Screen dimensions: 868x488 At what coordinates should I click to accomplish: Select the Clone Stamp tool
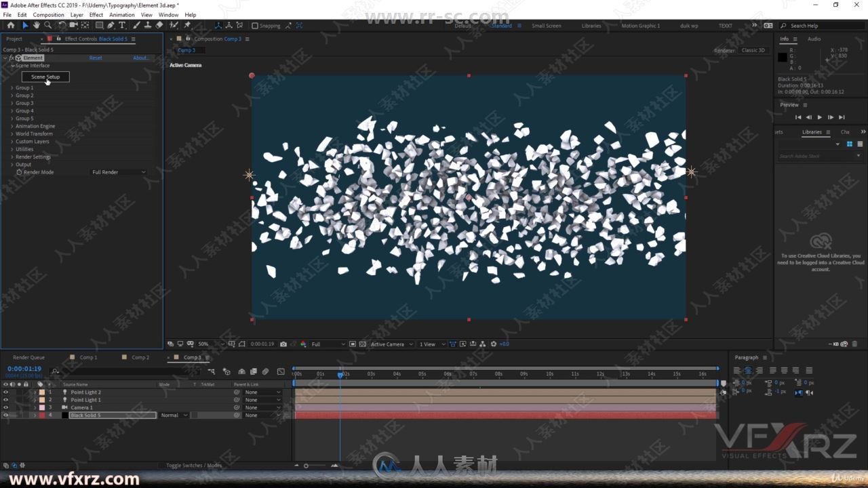[x=148, y=25]
